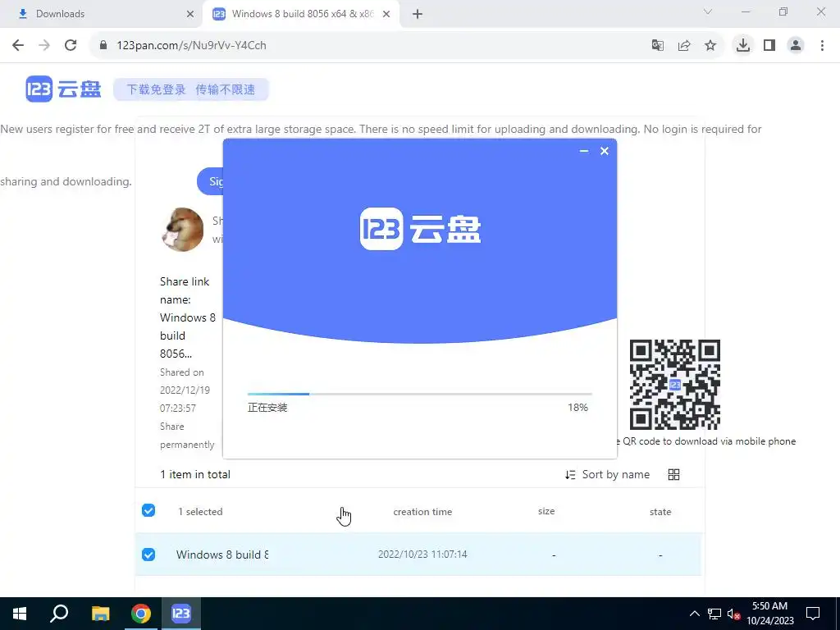
Task: Minimize the 123 installer dialog
Action: pos(584,151)
